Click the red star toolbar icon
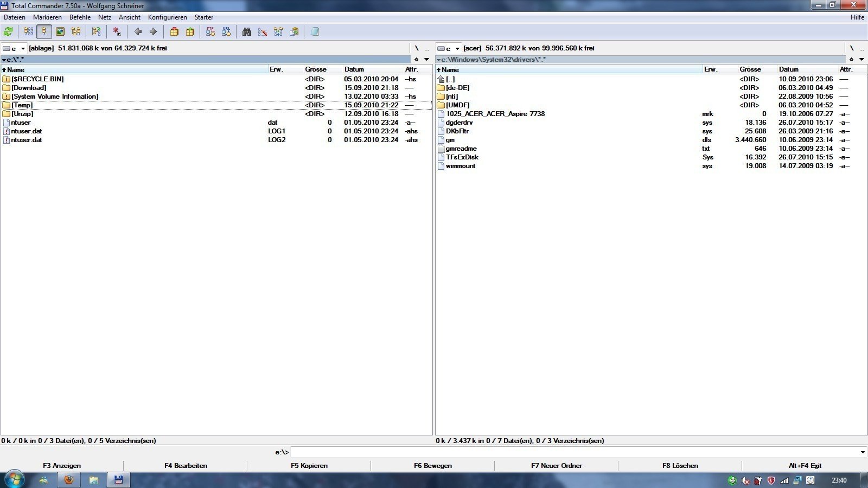Screen dimensions: 868x488 117,32
